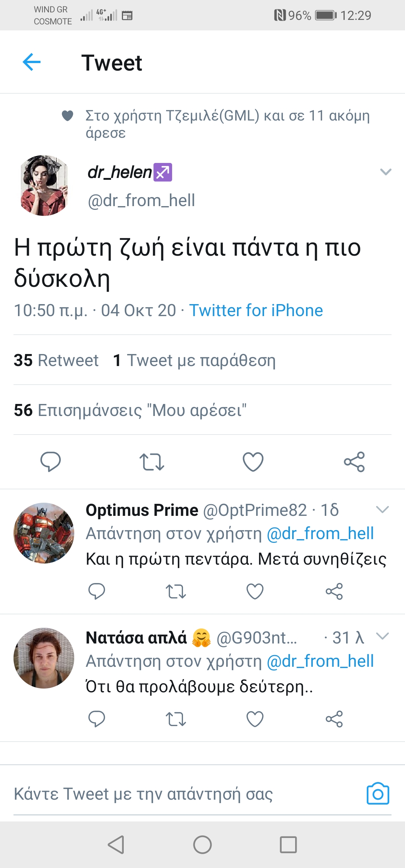
Task: Open chevron menu on Νατάσα απλά's reply
Action: tap(382, 636)
